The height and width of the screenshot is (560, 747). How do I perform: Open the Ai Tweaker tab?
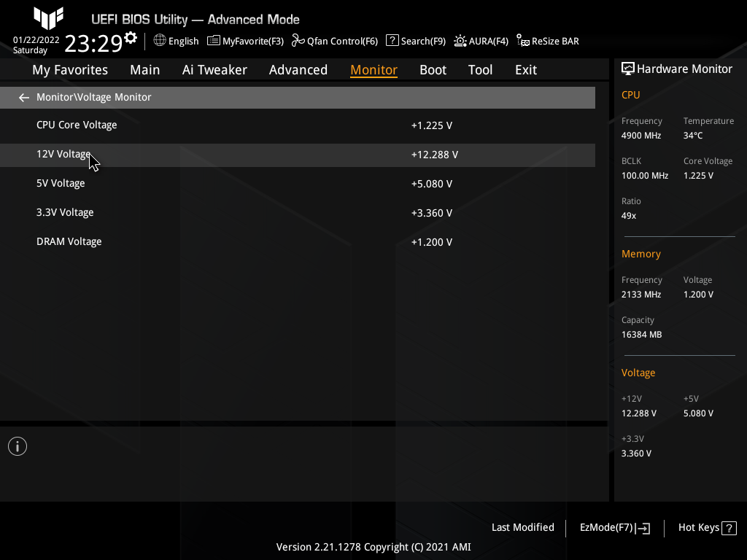click(214, 70)
